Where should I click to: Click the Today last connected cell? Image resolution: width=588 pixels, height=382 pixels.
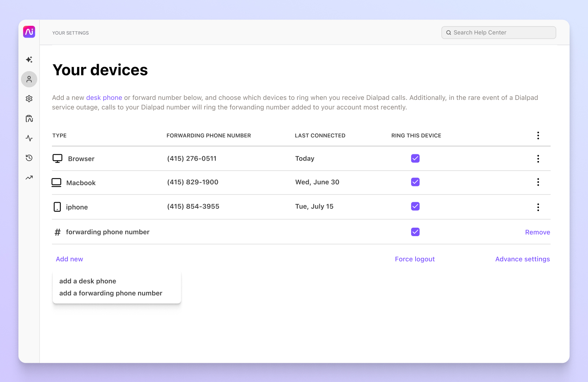pos(305,158)
